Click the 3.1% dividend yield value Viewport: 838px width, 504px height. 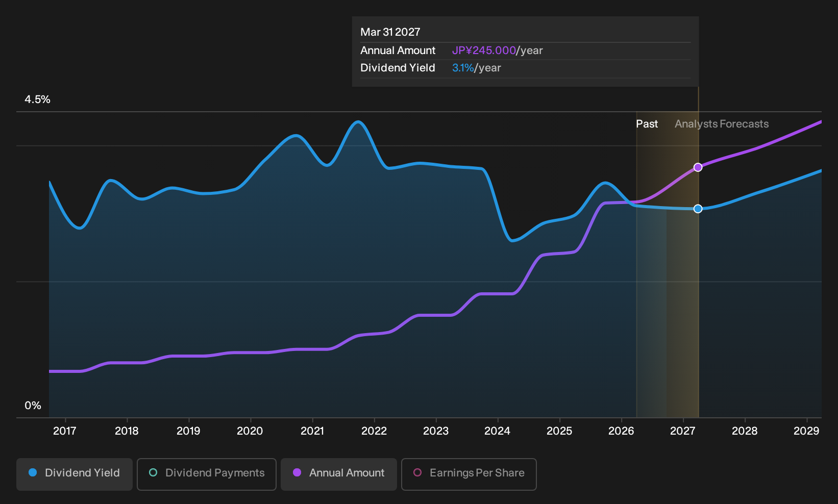click(x=463, y=68)
